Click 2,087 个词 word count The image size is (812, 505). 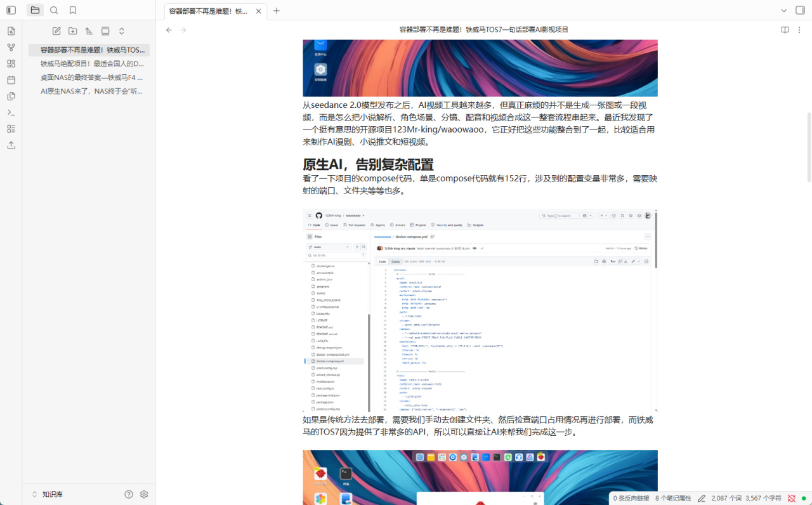click(x=726, y=499)
